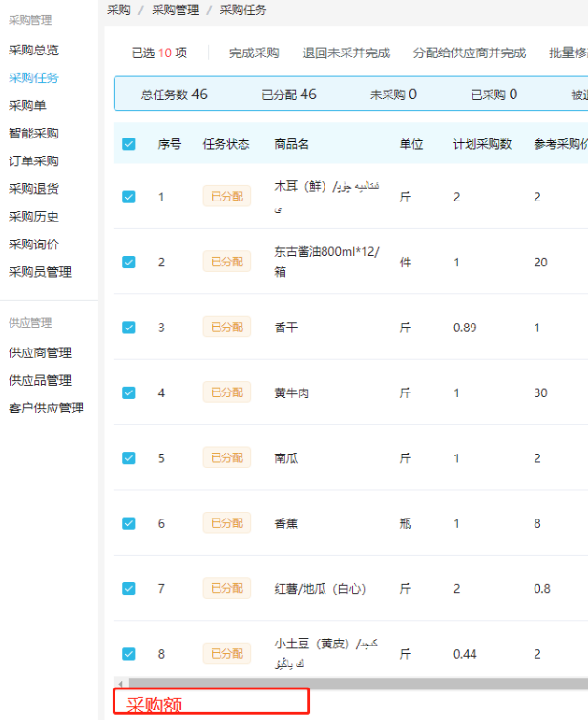Screen dimensions: 588x720
Task: Click the 采购管理 breadcrumb link
Action: click(176, 11)
